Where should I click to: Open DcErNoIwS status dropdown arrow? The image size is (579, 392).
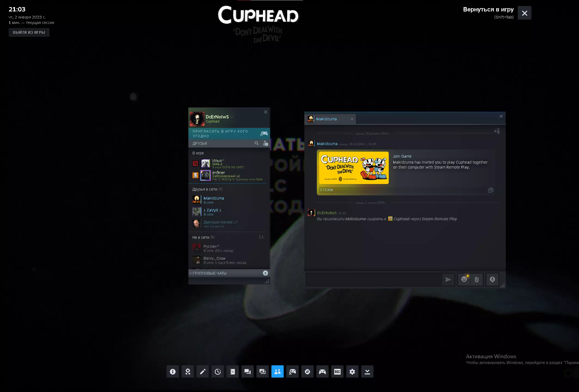(232, 117)
